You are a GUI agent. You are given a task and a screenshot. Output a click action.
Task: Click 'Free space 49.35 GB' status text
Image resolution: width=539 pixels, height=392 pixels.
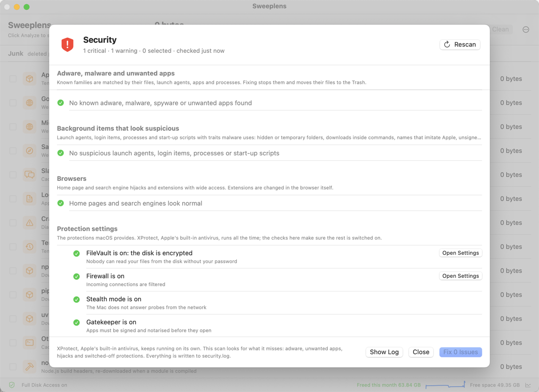pos(495,385)
